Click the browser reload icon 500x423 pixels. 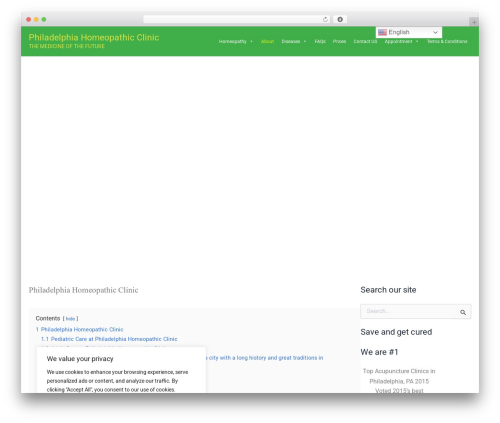pos(325,20)
